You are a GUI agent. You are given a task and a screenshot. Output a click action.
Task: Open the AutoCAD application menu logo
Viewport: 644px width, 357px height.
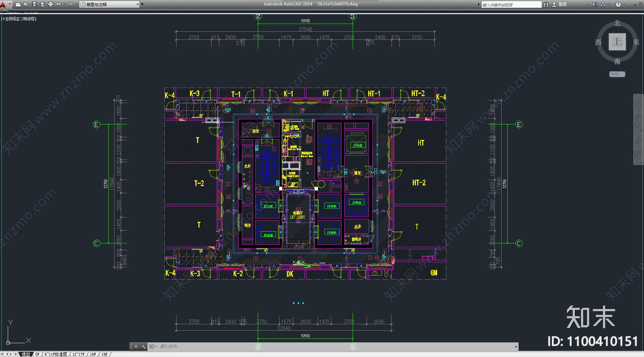click(x=4, y=4)
